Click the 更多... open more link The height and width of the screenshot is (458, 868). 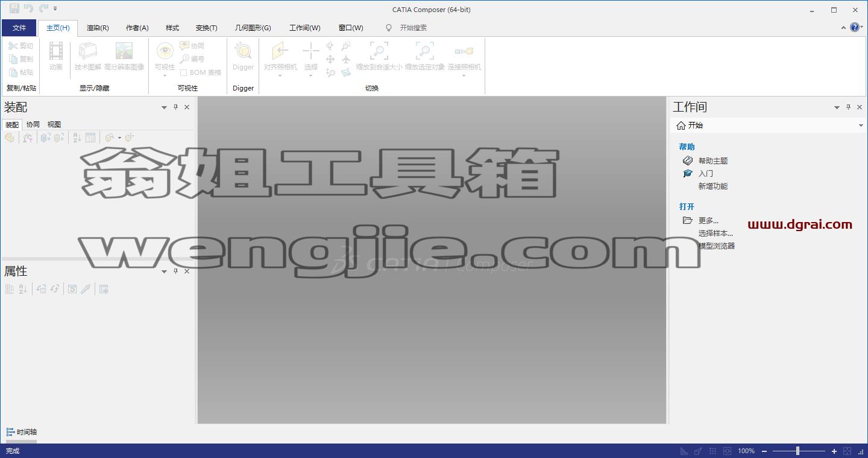(x=708, y=220)
